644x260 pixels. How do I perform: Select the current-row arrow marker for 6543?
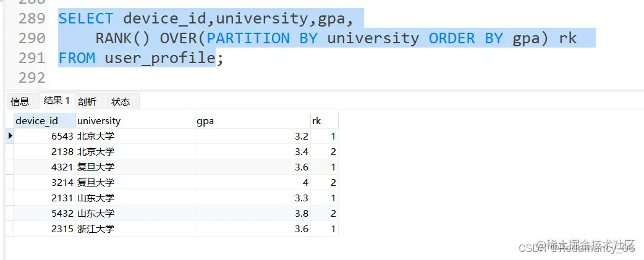click(x=11, y=136)
